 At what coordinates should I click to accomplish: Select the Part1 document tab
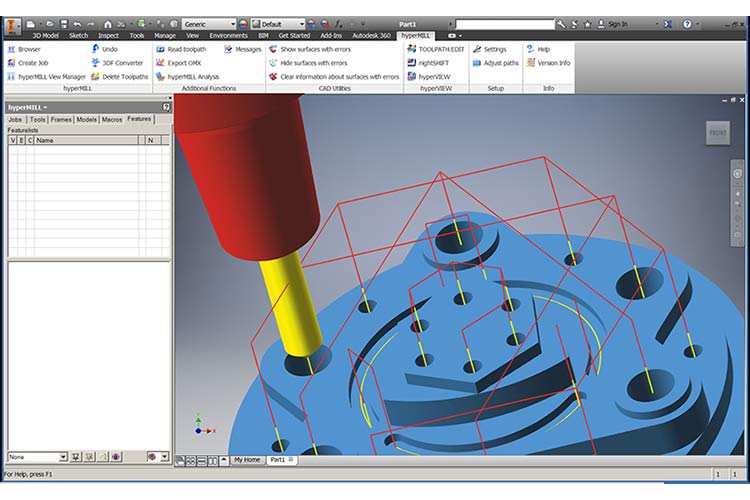pos(281,460)
